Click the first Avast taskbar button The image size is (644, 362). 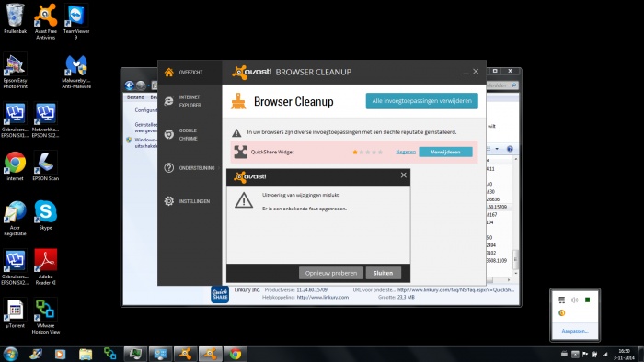coord(185,354)
